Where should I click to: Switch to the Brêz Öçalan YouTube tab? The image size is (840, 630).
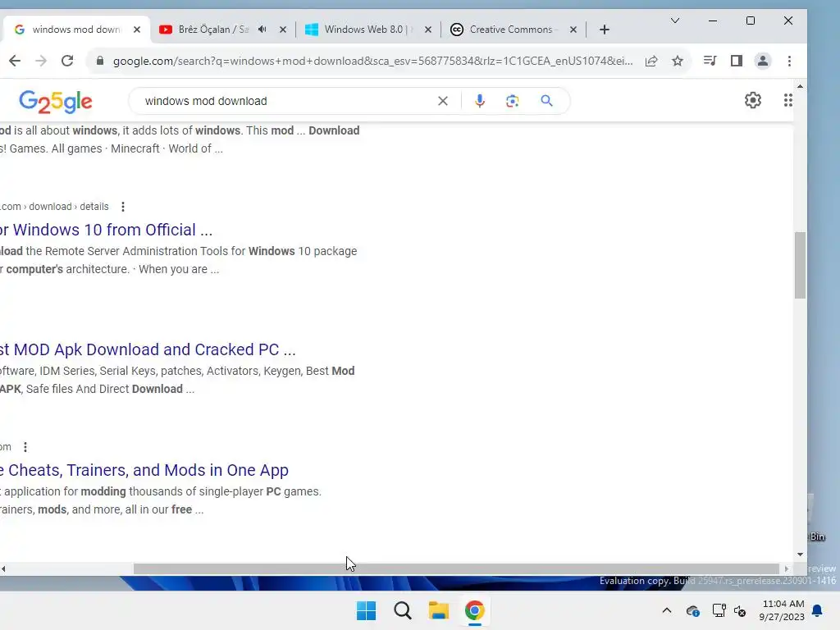point(213,30)
